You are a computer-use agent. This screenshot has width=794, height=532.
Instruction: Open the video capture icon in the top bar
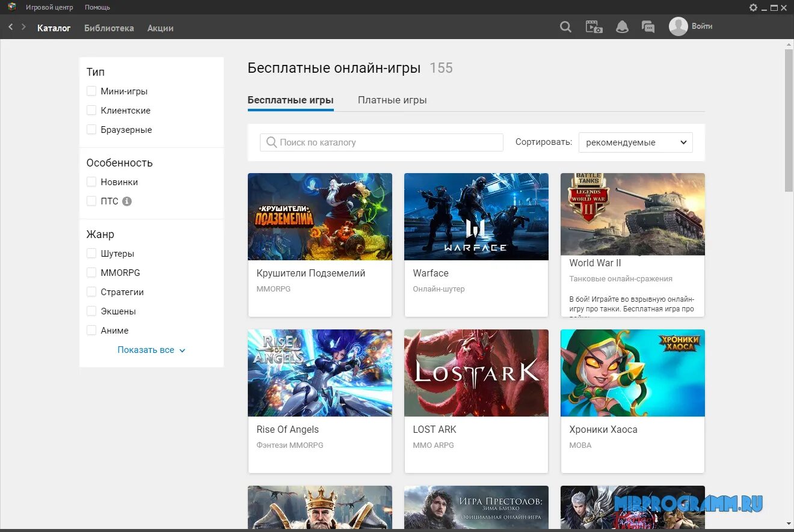point(594,27)
